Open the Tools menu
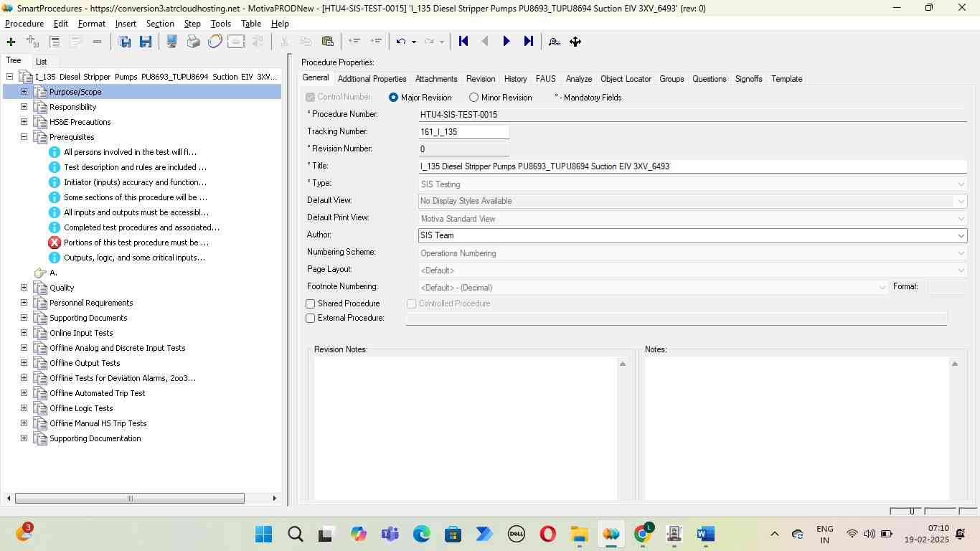980x551 pixels. pyautogui.click(x=221, y=24)
